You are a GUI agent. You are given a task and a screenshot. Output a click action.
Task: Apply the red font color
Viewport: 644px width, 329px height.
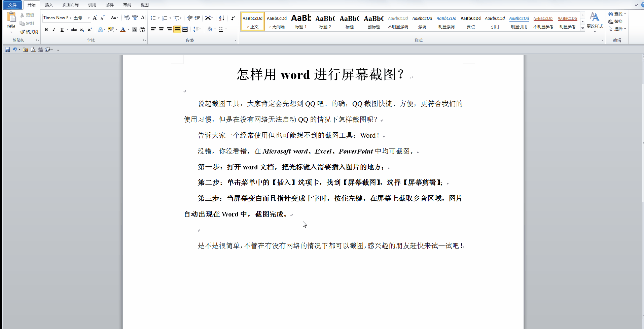123,30
